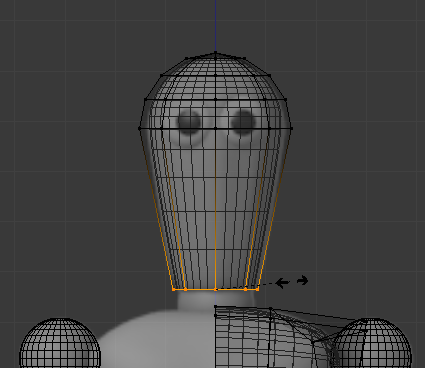Select the apex vertex of the head cage
Screen dimensions: 425x368
[216, 52]
